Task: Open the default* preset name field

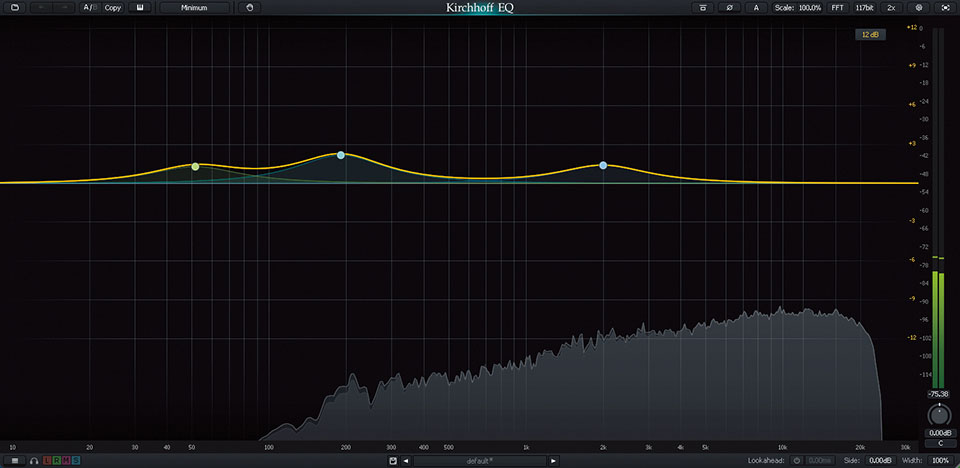Action: pyautogui.click(x=479, y=460)
